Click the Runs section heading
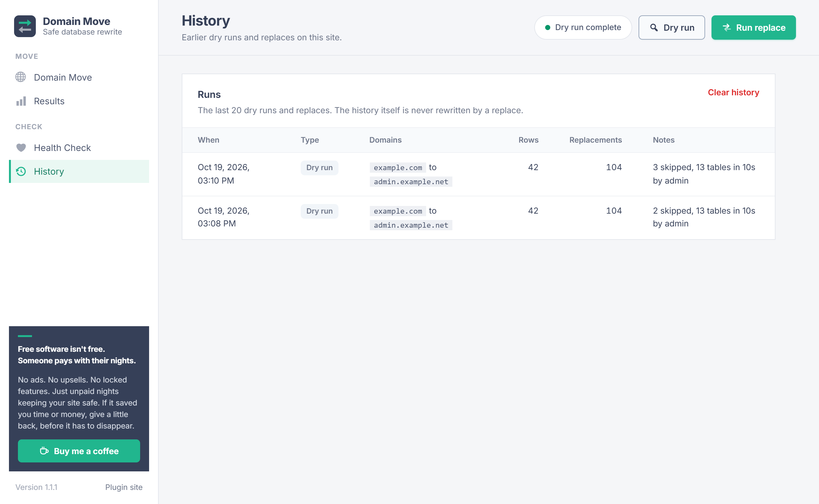819x504 pixels. pyautogui.click(x=209, y=95)
